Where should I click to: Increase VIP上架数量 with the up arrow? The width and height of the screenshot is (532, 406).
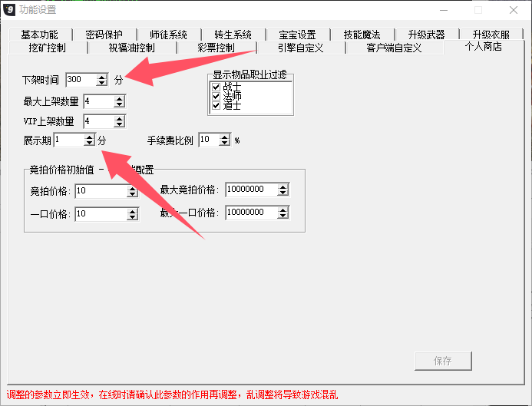[119, 119]
